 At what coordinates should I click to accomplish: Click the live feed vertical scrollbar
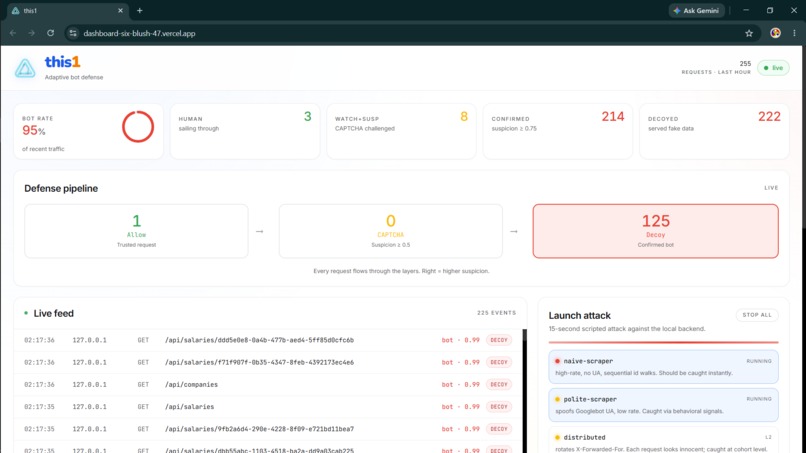[524, 391]
